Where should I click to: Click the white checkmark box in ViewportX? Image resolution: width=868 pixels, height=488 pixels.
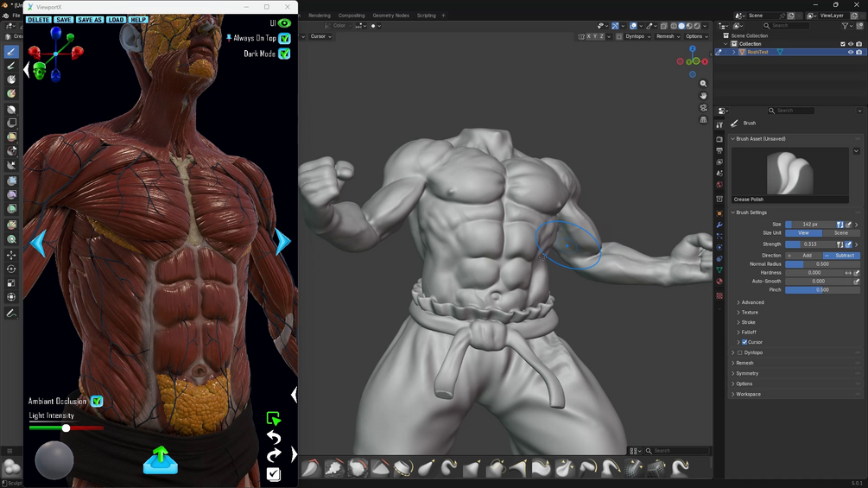pos(274,474)
